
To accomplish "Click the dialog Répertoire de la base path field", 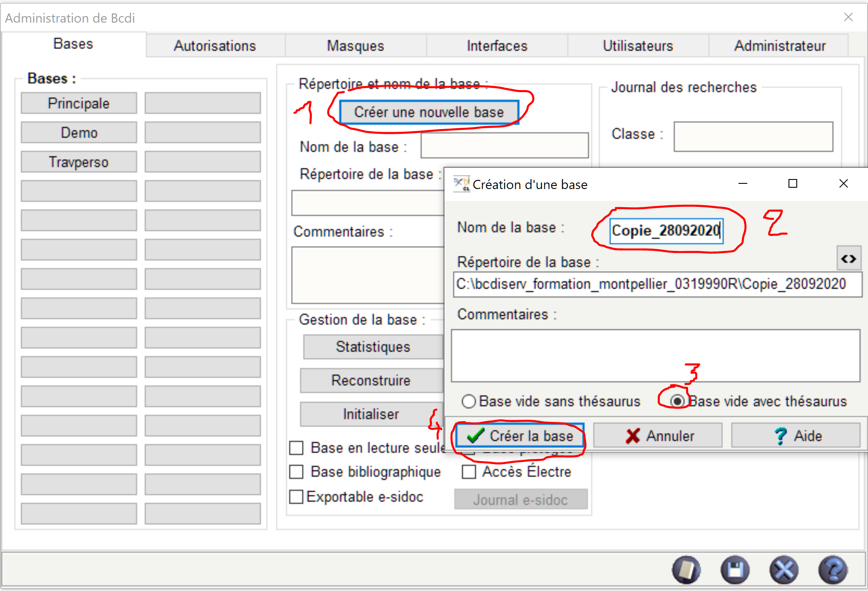I will pyautogui.click(x=658, y=284).
